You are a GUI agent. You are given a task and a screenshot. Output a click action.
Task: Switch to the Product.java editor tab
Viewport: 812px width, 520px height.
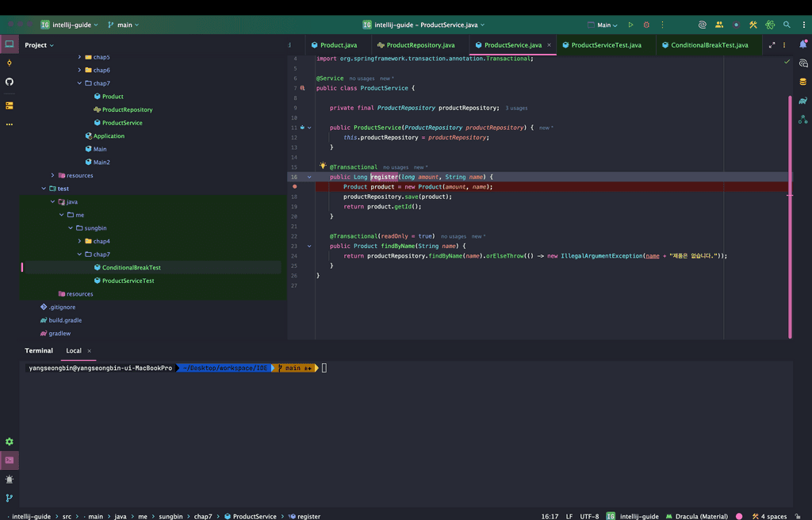(338, 45)
